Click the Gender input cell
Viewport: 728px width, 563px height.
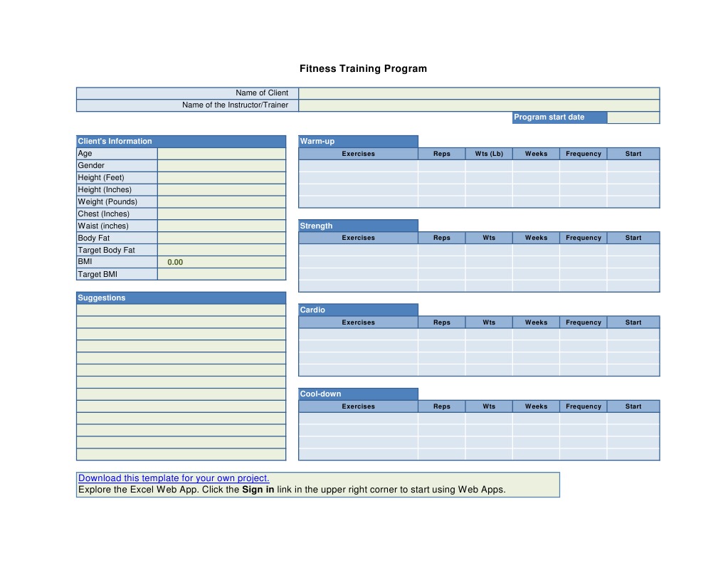click(221, 165)
